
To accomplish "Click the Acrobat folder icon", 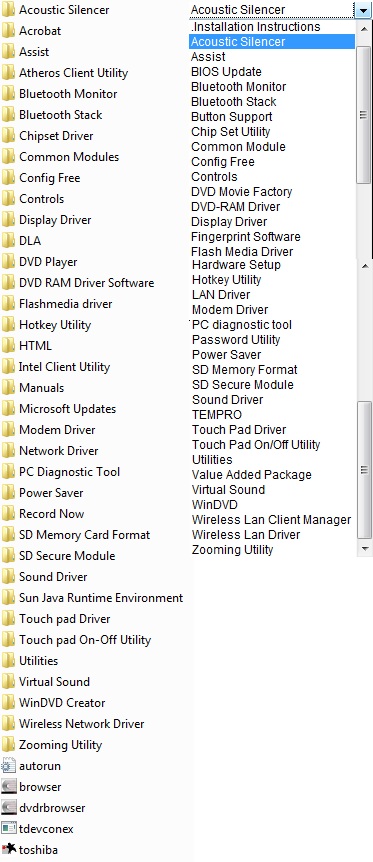I will (8, 31).
